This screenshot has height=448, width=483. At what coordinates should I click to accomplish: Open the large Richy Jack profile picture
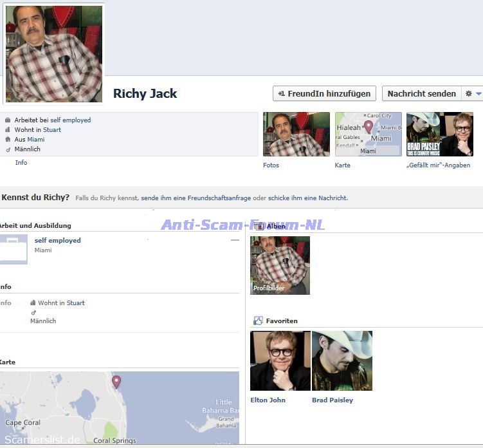coord(54,54)
